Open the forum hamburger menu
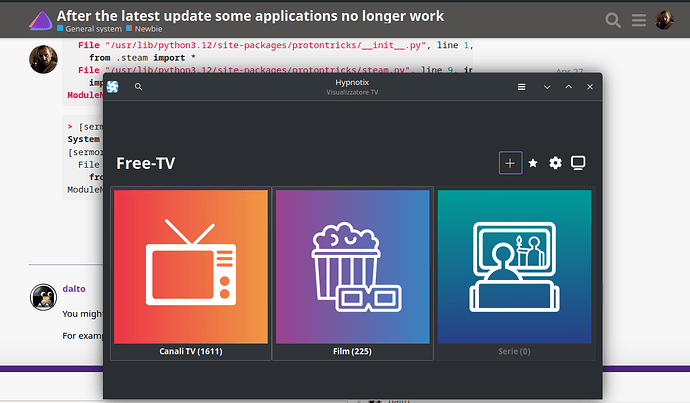 639,20
